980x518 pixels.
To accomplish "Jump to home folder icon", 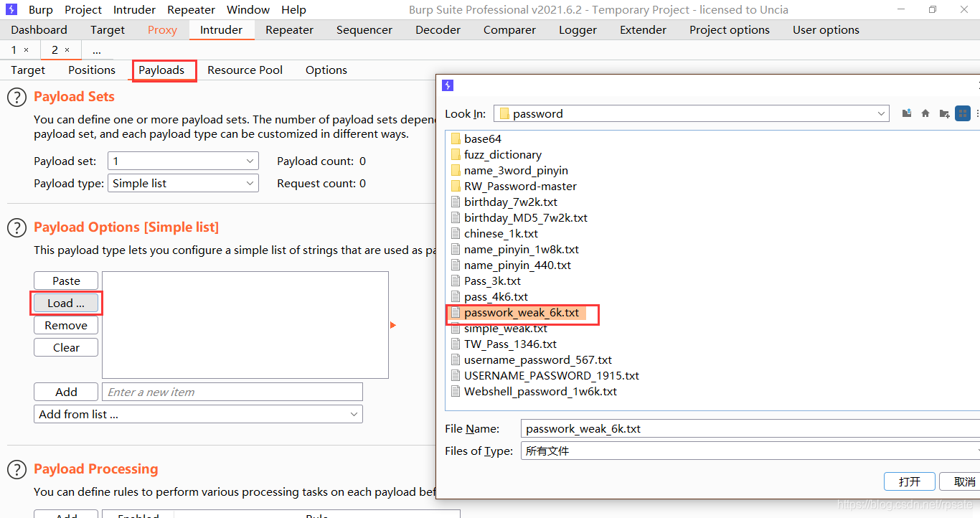I will coord(925,113).
